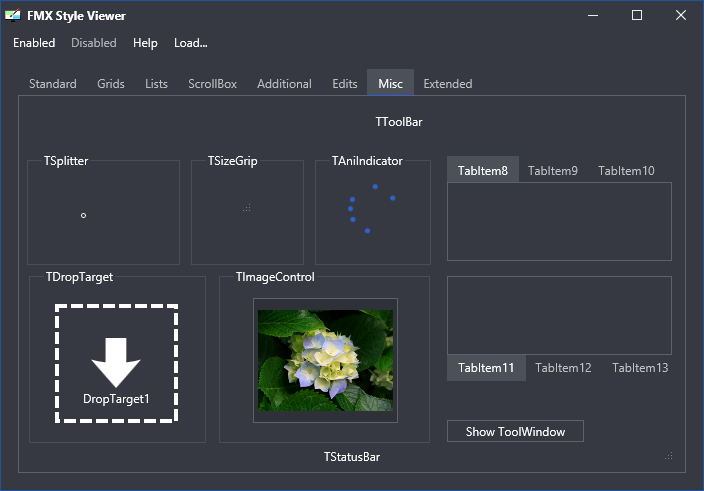Select the TabItem11 bottom tab
This screenshot has height=491, width=704.
point(486,368)
